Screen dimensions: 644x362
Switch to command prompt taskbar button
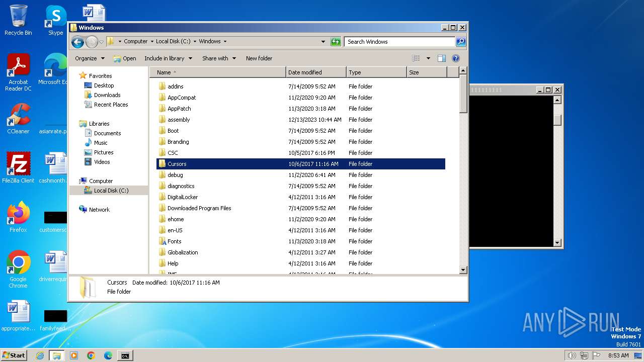[x=125, y=355]
